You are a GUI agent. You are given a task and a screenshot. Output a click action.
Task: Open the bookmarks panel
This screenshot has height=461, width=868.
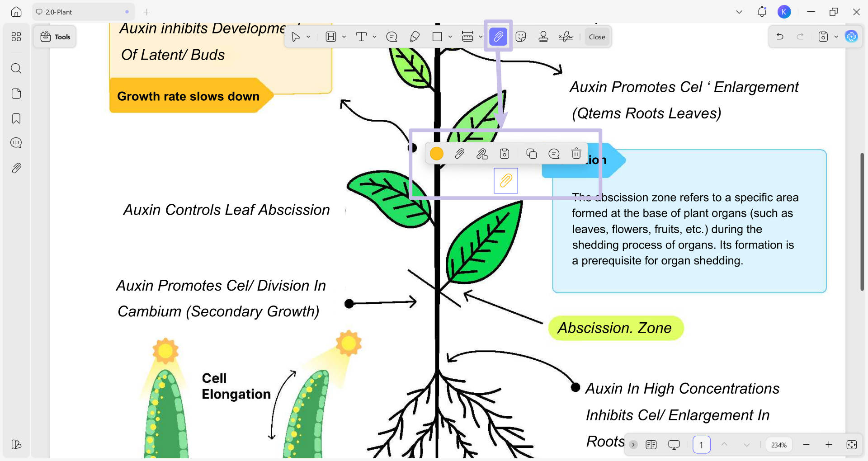click(x=16, y=118)
